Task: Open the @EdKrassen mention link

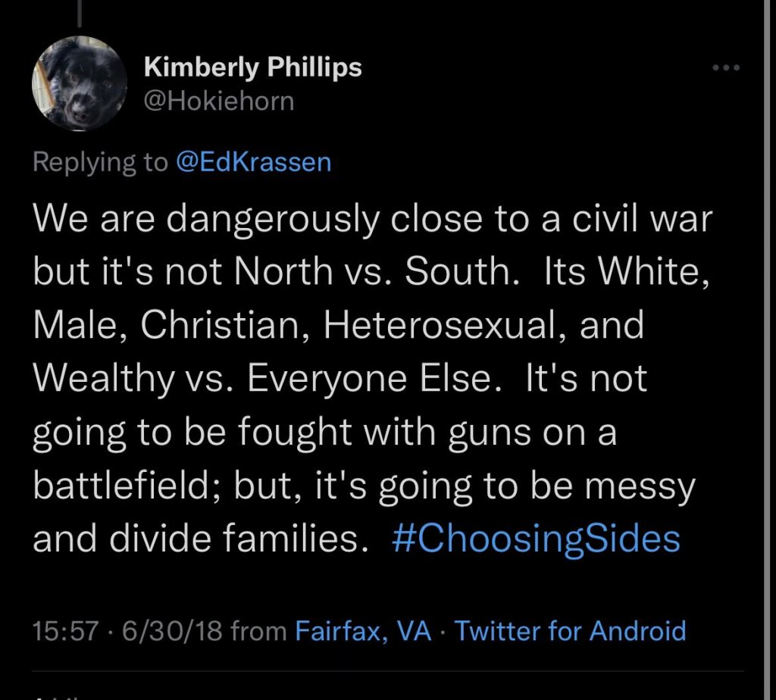Action: pyautogui.click(x=253, y=162)
